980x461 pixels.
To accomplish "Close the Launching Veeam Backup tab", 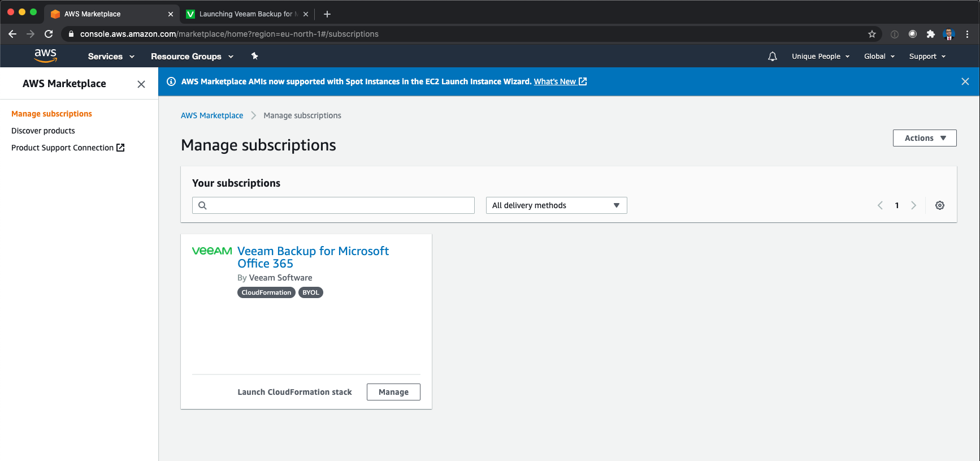I will click(x=306, y=14).
